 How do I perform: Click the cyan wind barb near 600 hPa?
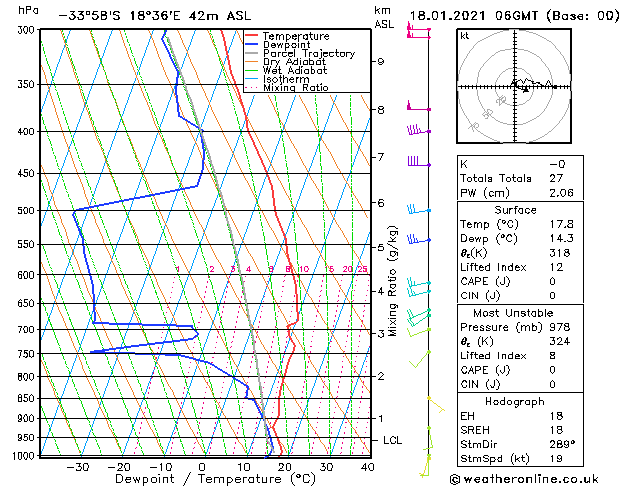coord(419,287)
